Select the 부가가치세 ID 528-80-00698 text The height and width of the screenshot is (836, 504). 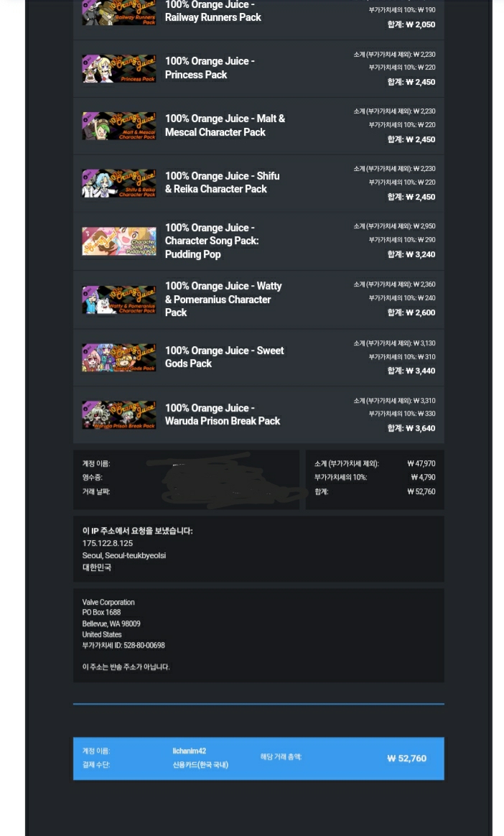[123, 645]
